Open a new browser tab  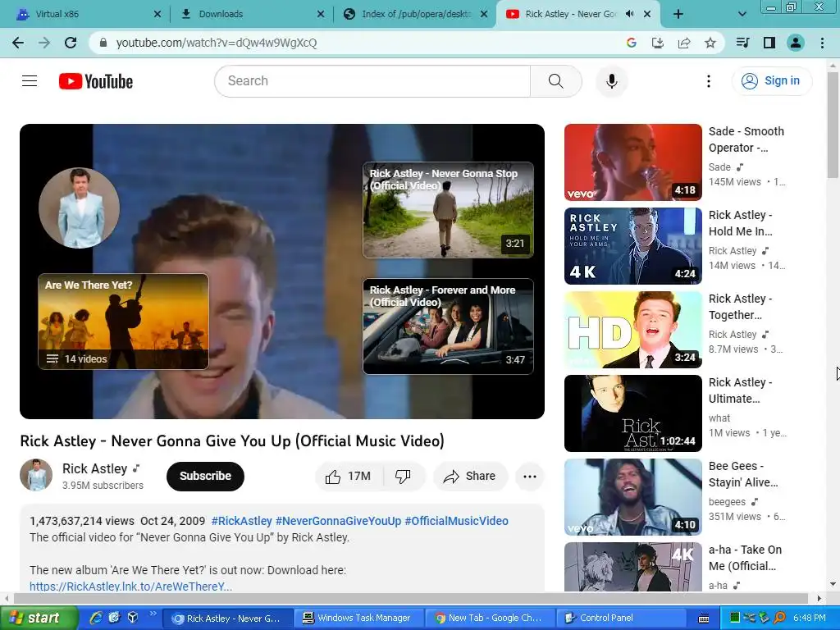(678, 14)
